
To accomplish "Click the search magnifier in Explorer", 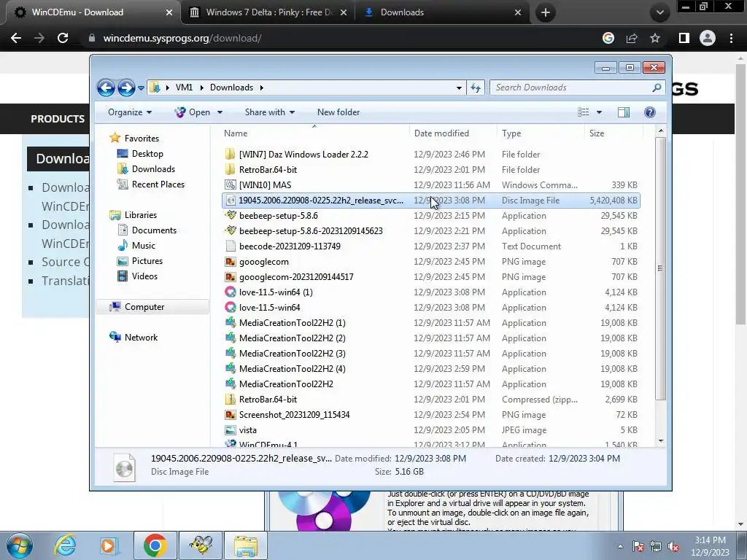I will pyautogui.click(x=657, y=87).
